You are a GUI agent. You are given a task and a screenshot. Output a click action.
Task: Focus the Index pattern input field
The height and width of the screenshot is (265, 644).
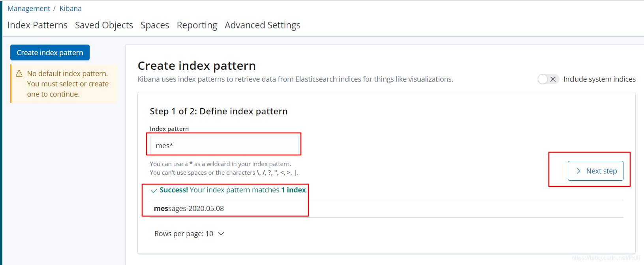[x=224, y=146]
